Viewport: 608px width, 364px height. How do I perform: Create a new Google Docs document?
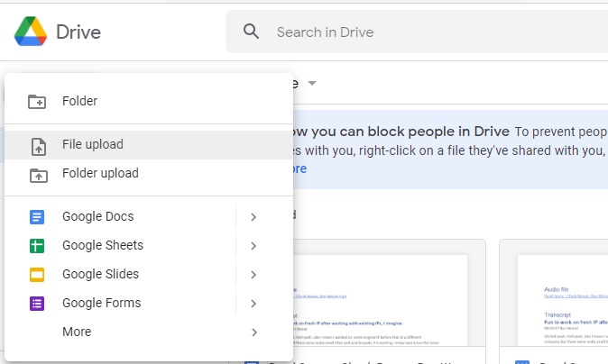click(120, 216)
